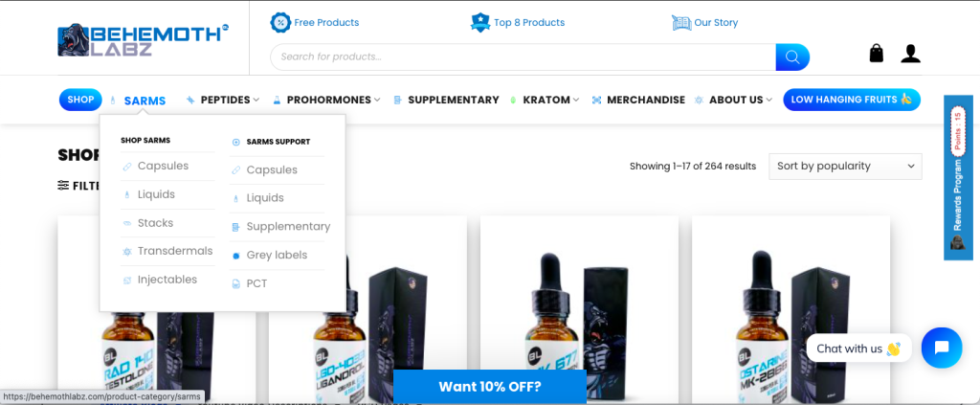Click the Want 10% OFF banner

(x=489, y=386)
